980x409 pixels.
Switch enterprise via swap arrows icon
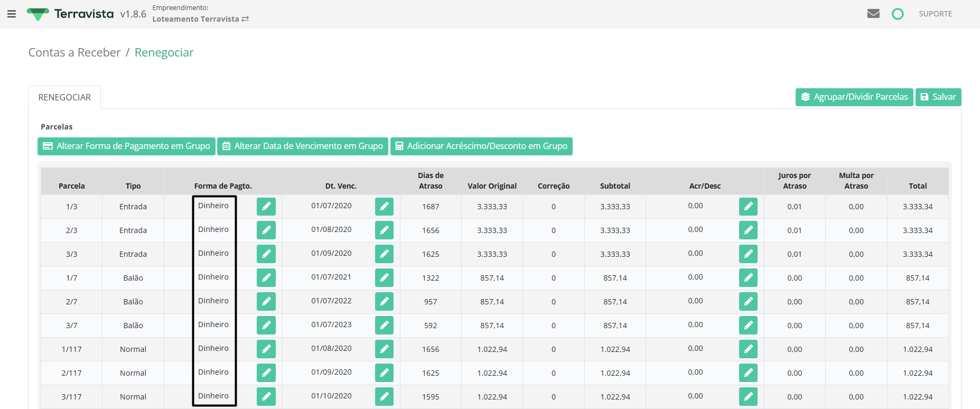coord(245,19)
